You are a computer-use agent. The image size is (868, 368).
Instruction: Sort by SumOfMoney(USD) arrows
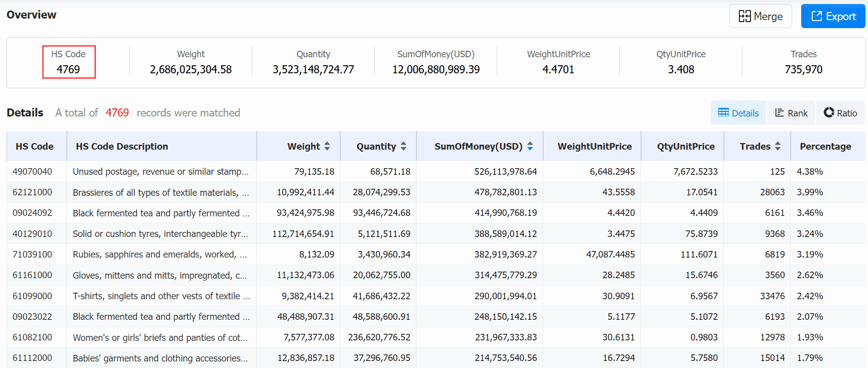point(530,146)
